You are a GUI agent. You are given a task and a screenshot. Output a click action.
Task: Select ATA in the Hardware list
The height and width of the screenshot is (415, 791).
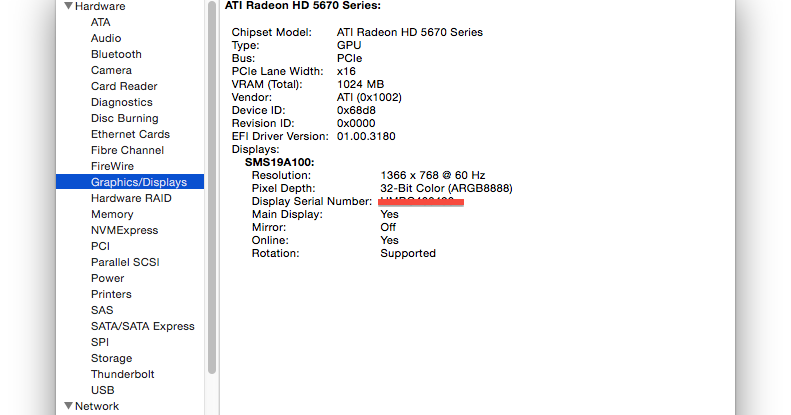coord(100,22)
